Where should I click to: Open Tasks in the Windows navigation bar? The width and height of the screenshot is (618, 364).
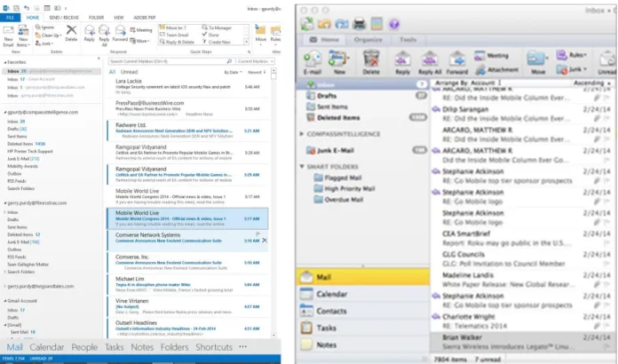[115, 347]
